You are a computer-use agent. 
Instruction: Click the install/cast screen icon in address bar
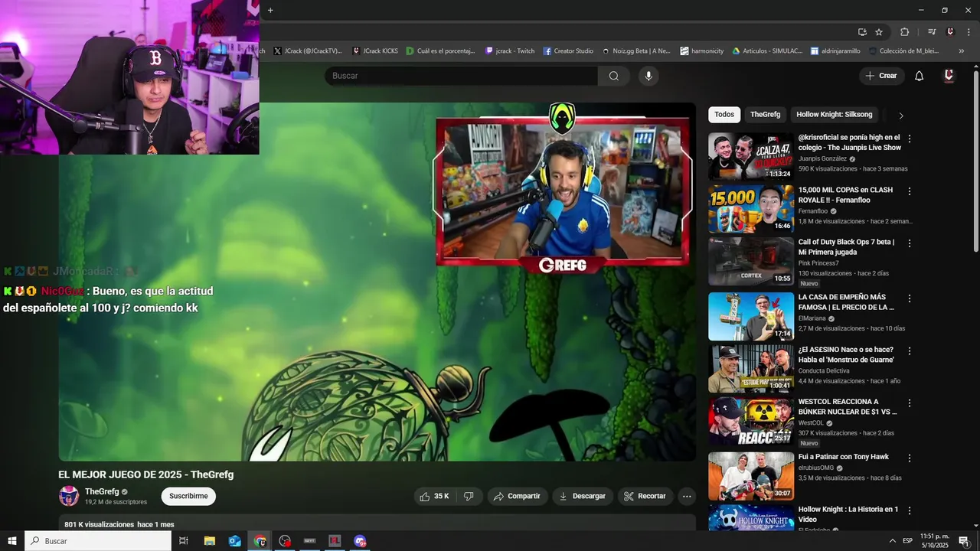click(862, 32)
